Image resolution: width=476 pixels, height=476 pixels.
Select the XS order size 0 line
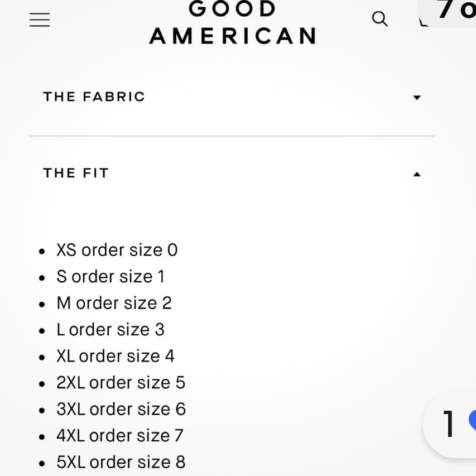(x=117, y=250)
